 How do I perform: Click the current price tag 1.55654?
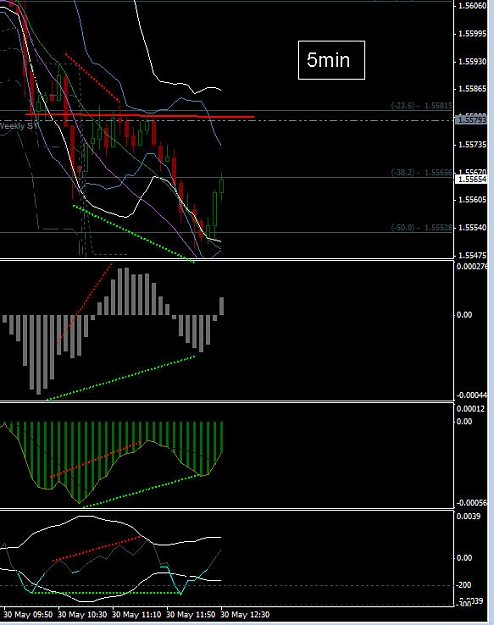[x=471, y=179]
